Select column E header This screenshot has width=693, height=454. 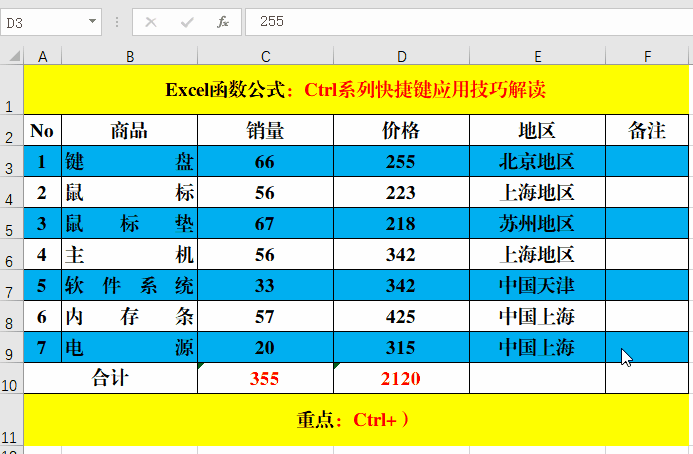537,57
